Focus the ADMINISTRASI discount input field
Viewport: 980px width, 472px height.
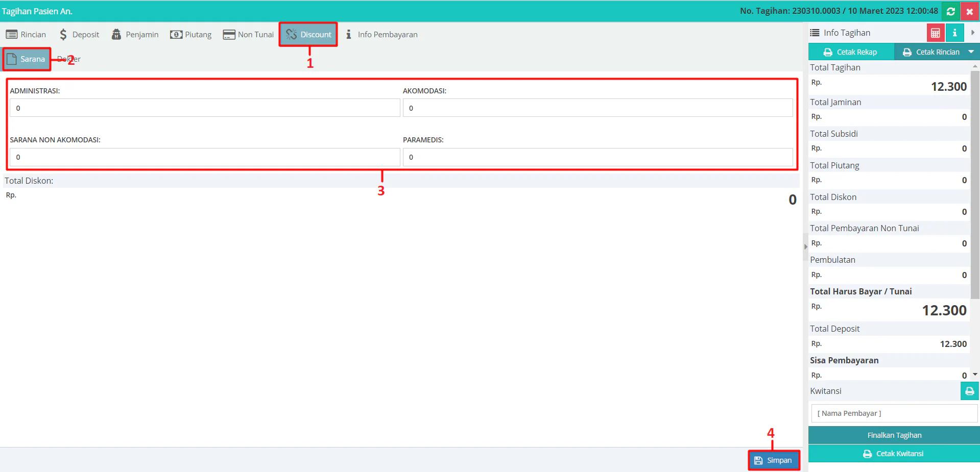coord(205,108)
